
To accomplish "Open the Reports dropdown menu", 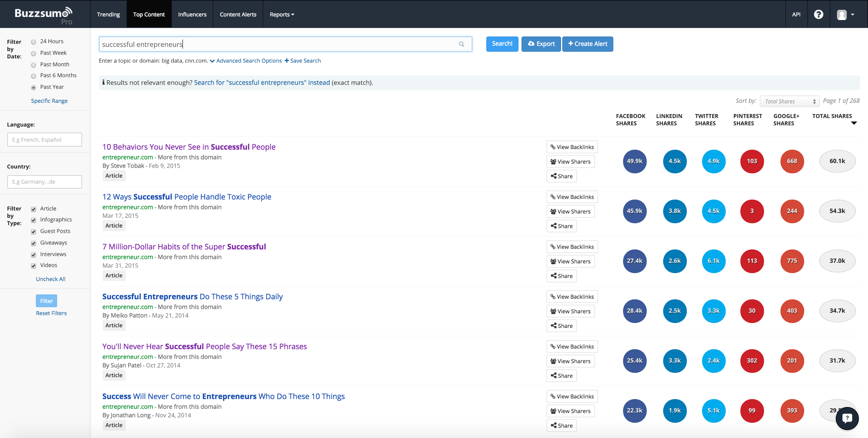I will pos(282,14).
